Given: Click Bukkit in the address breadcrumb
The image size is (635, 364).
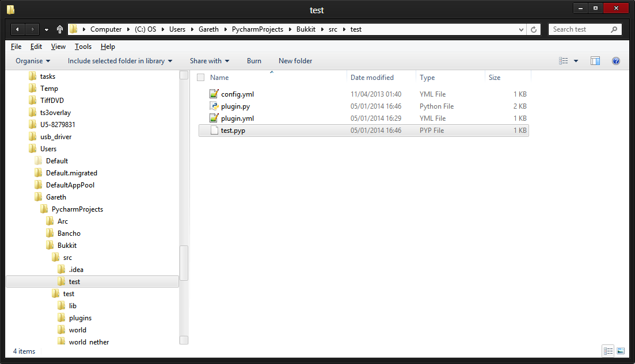Looking at the screenshot, I should [x=306, y=29].
